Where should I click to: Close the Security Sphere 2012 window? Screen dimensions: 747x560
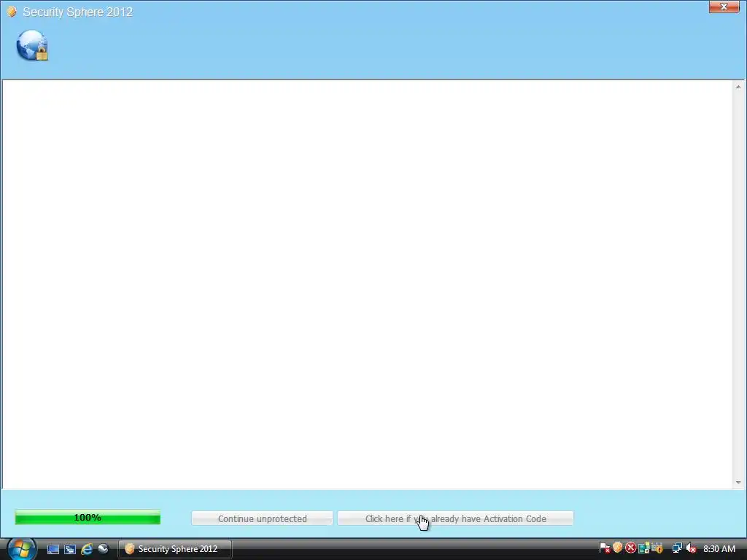click(x=724, y=7)
